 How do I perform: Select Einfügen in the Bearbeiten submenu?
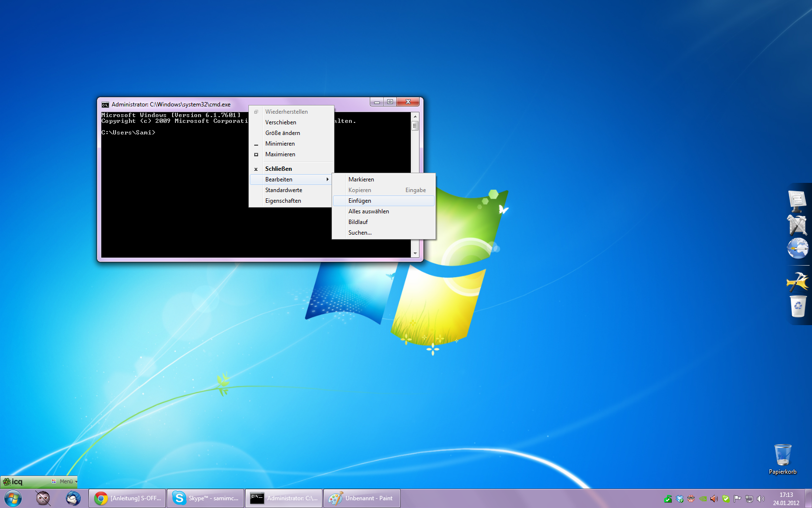(x=360, y=201)
